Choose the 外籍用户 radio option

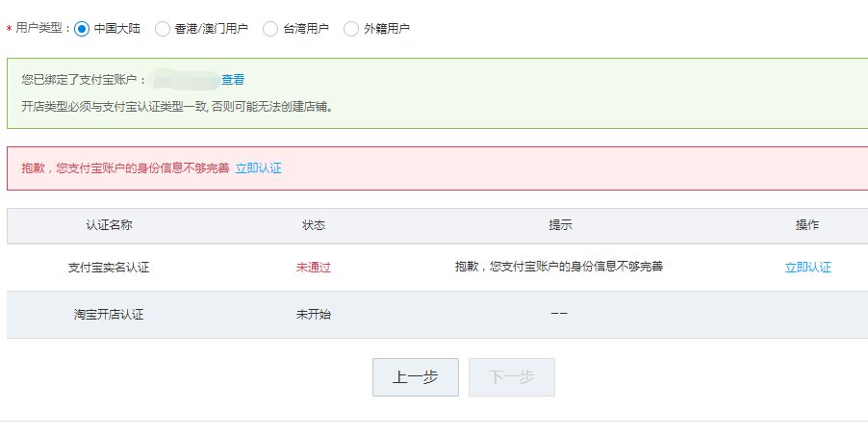(351, 29)
